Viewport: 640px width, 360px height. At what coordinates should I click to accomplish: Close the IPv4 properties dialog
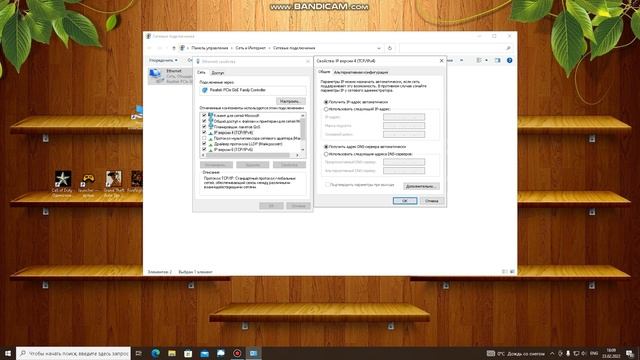(x=441, y=61)
